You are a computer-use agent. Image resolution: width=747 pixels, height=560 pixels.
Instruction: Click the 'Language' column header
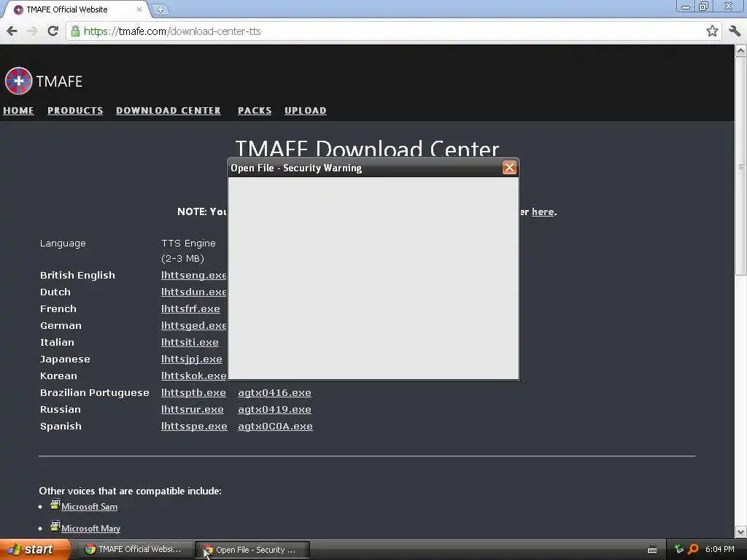pyautogui.click(x=63, y=244)
